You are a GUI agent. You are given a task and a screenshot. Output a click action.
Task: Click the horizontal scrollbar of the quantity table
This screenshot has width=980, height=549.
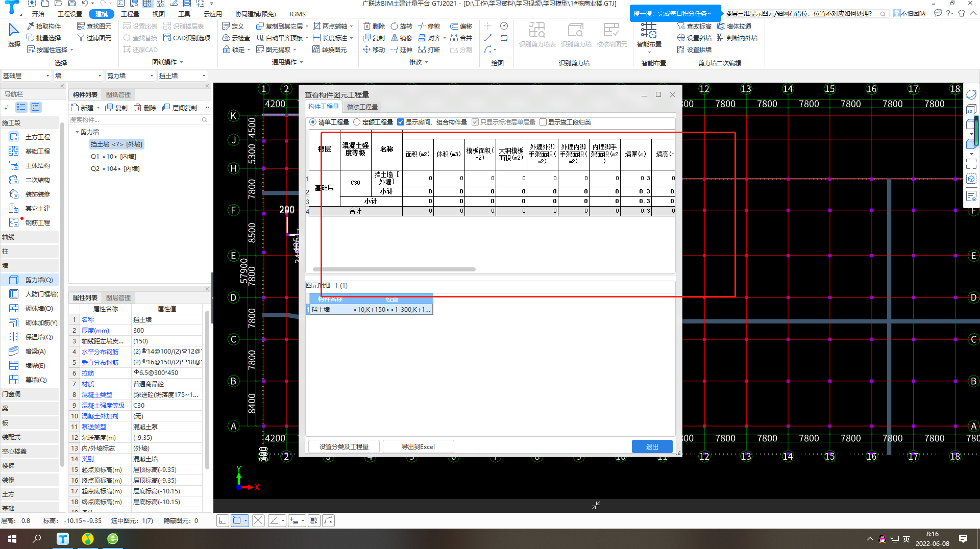pos(394,269)
